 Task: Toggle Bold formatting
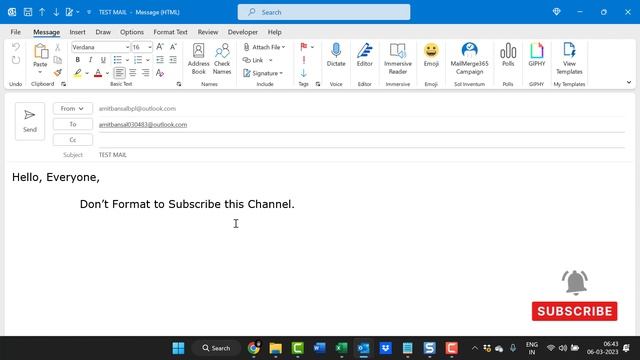78,60
